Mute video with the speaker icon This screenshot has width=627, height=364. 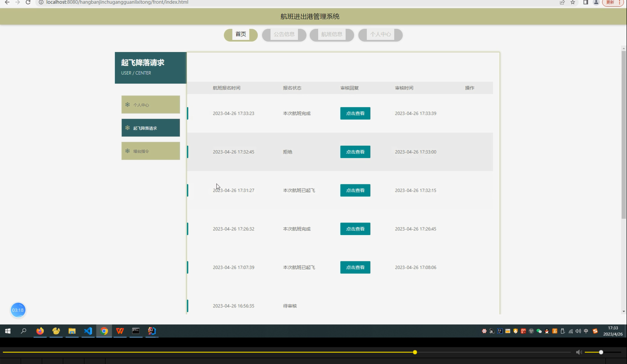579,352
